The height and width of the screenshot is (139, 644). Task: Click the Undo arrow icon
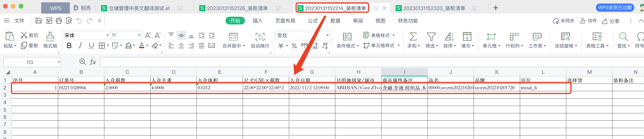coord(79,21)
